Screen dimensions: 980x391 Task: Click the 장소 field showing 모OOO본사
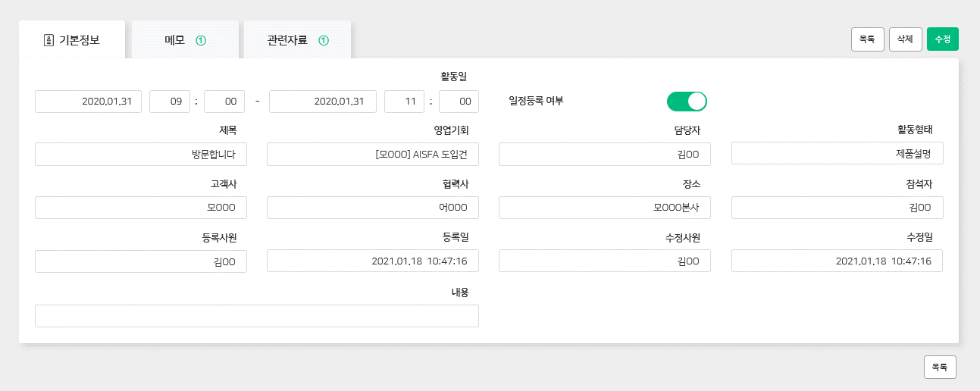(x=605, y=208)
